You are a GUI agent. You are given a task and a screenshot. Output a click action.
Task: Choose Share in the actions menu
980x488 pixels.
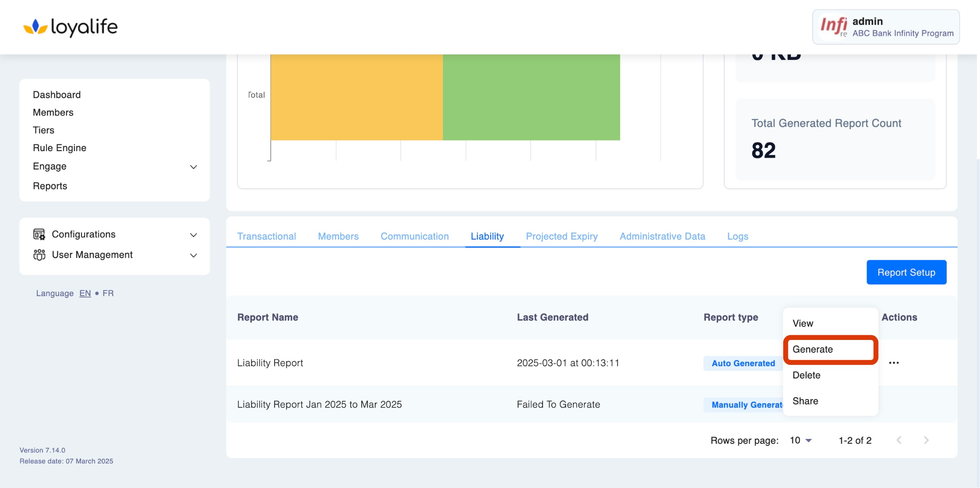[805, 401]
